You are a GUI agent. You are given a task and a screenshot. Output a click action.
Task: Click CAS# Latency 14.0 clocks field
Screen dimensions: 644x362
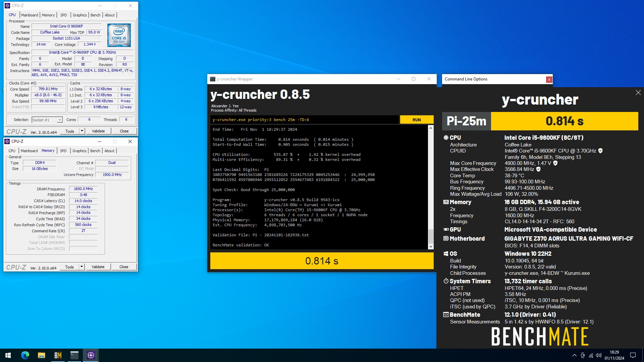[83, 201]
